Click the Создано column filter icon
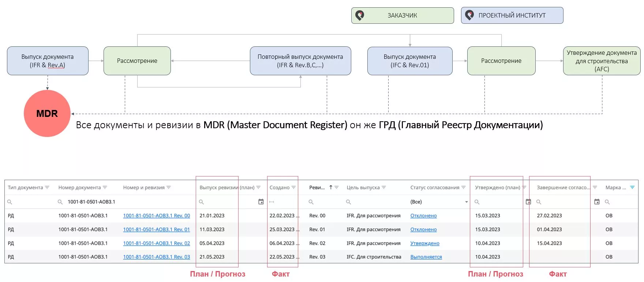 [x=293, y=187]
